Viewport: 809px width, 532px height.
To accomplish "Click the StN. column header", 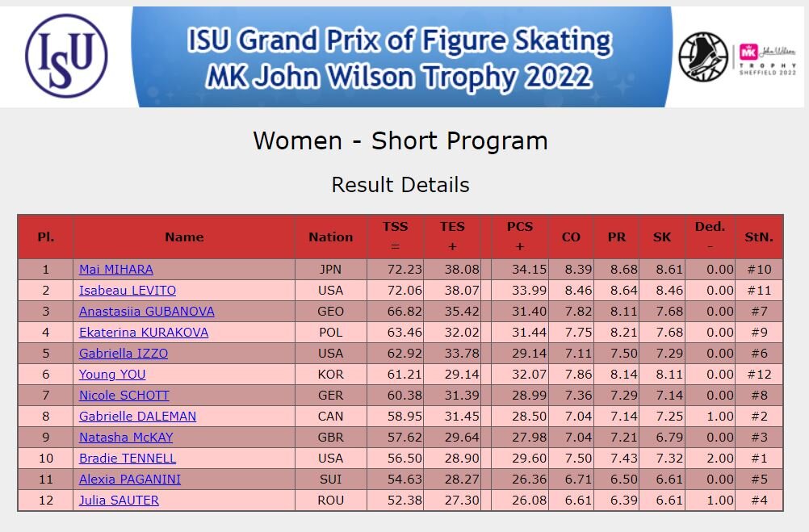I will pos(759,237).
